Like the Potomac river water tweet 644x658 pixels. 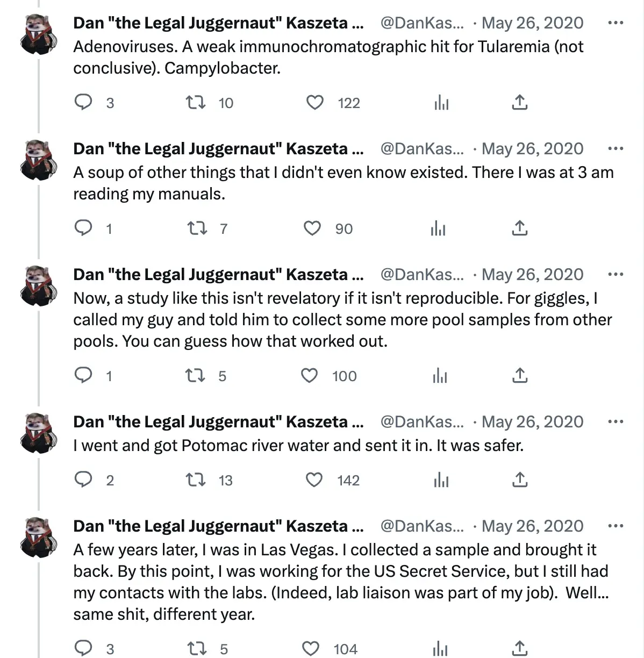(x=314, y=480)
